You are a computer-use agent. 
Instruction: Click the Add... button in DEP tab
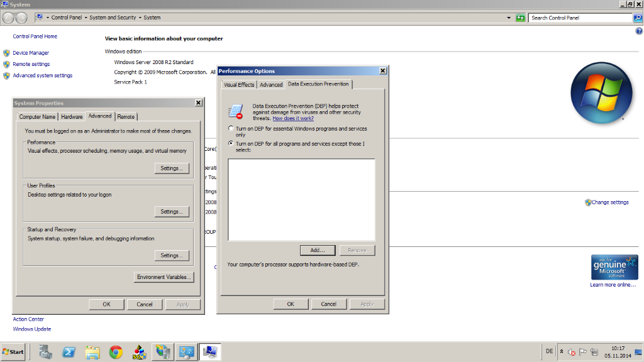(318, 250)
